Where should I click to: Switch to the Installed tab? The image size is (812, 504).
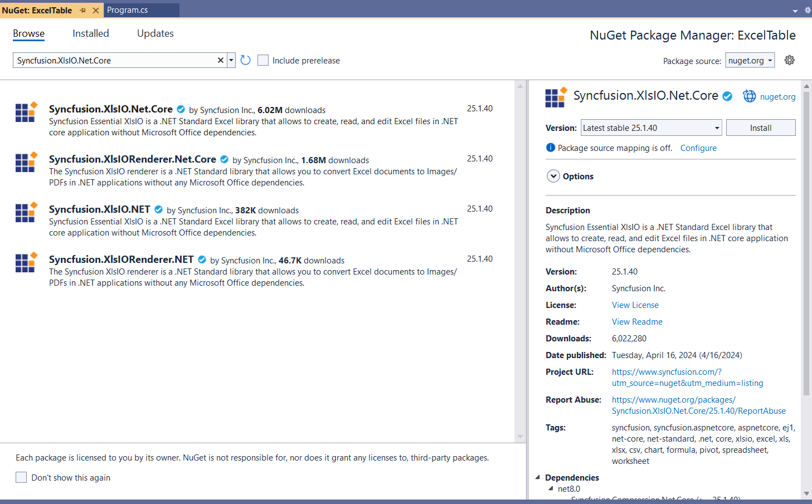tap(91, 33)
